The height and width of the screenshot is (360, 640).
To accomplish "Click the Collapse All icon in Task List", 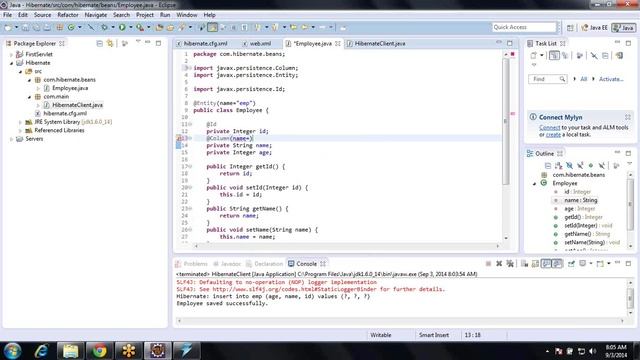I will (x=605, y=56).
